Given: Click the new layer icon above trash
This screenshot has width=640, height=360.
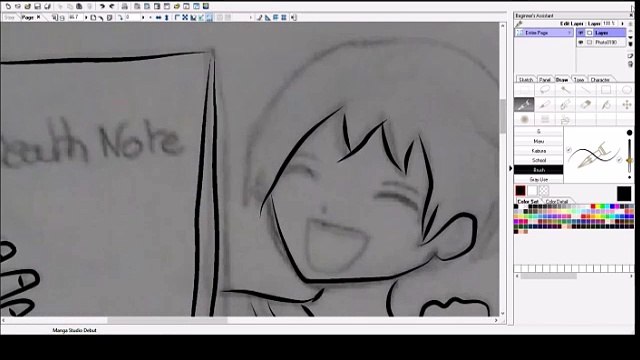Looking at the screenshot, I should pos(630,56).
